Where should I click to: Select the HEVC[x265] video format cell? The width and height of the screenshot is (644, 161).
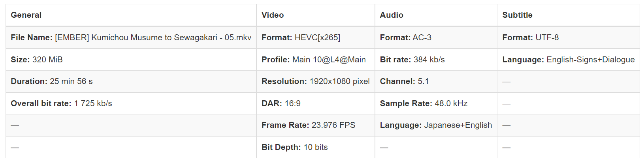[x=301, y=37]
